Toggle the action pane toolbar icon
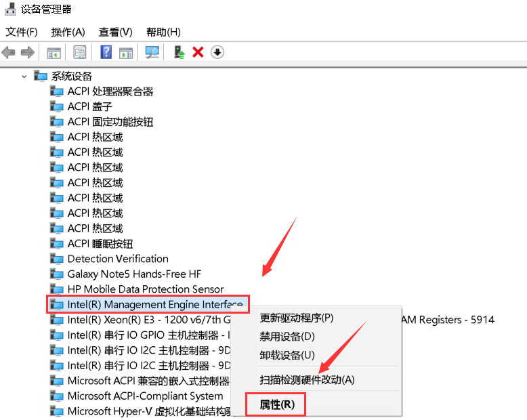The image size is (527, 420). click(126, 52)
